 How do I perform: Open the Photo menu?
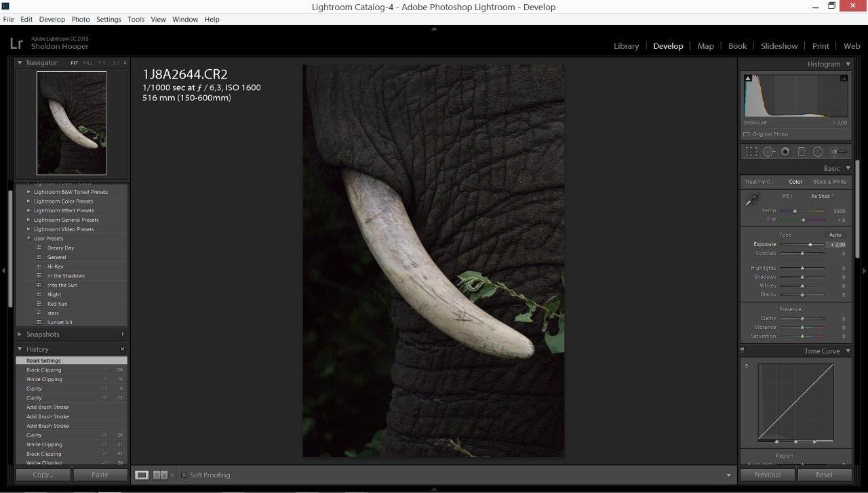pos(81,19)
